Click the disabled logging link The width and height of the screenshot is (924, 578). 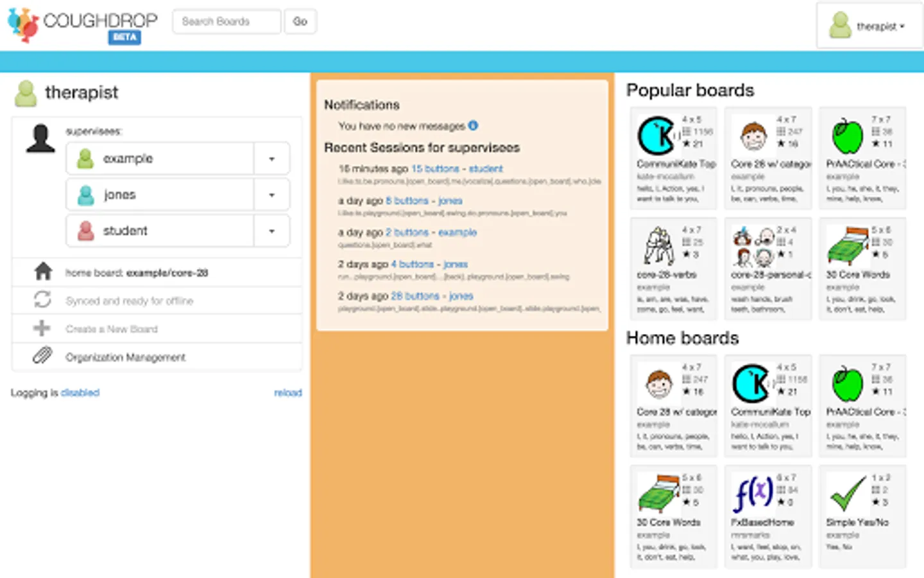80,392
